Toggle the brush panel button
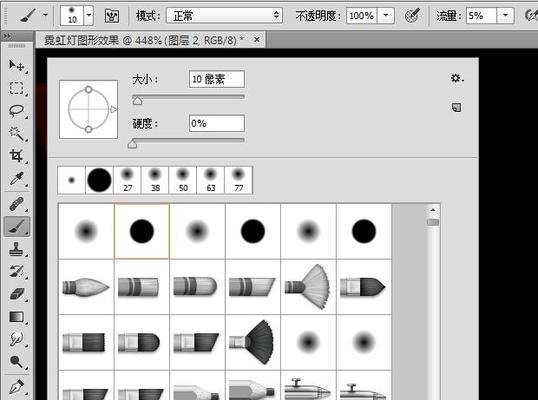Image resolution: width=538 pixels, height=400 pixels. tap(112, 16)
